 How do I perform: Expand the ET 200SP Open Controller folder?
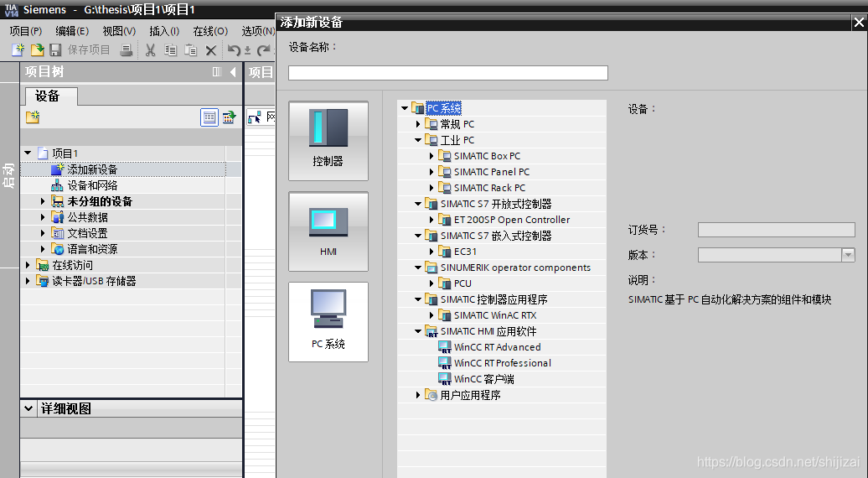[431, 220]
